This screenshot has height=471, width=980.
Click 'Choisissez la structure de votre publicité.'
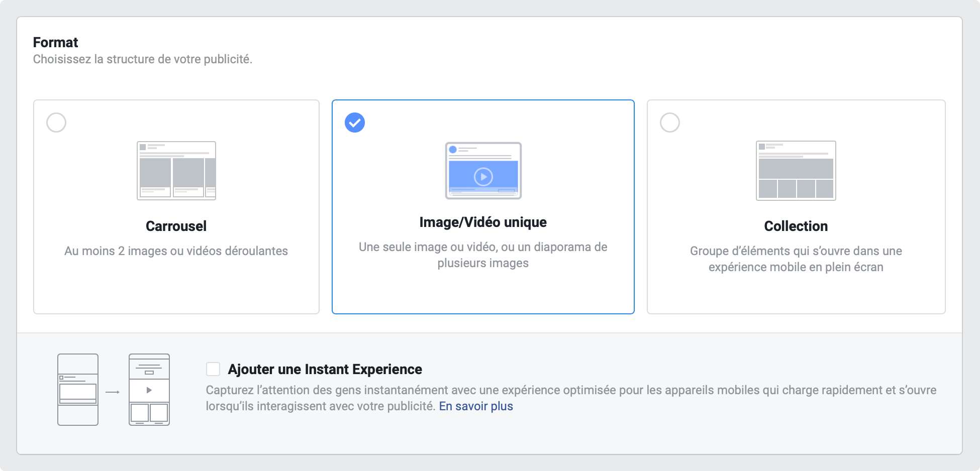point(143,59)
